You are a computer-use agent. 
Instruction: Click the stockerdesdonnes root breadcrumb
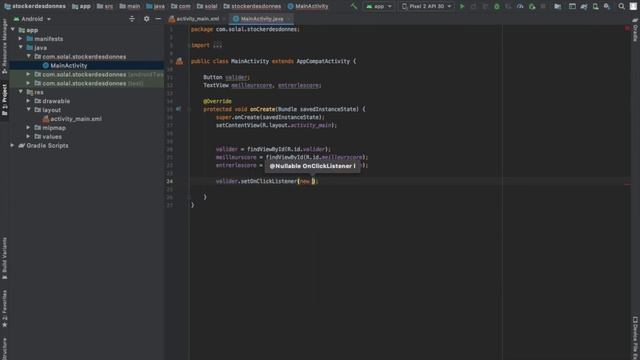(x=35, y=6)
